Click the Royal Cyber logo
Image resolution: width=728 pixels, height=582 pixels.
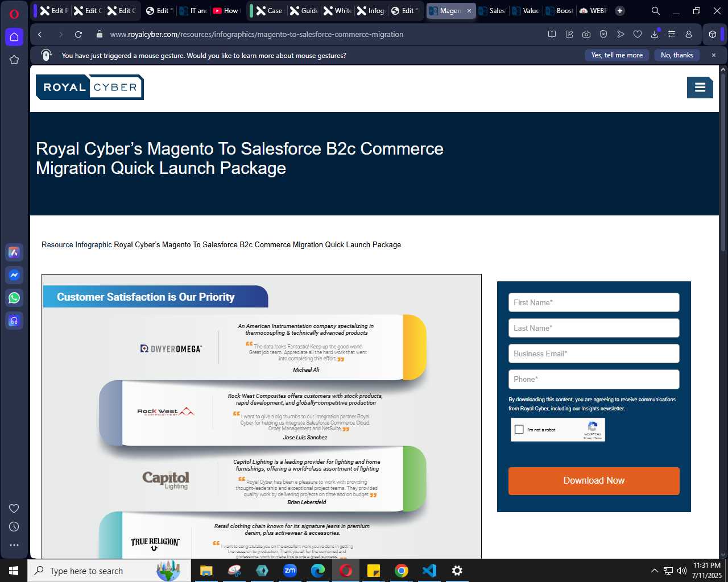(x=90, y=87)
